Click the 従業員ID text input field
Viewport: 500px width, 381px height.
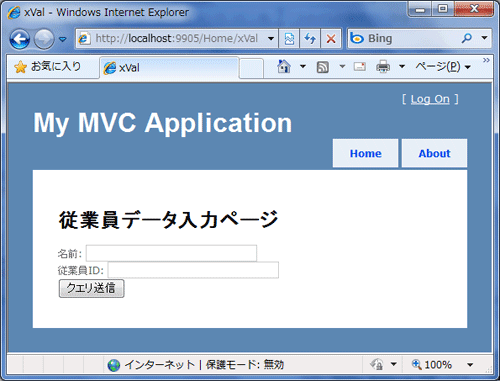(193, 270)
